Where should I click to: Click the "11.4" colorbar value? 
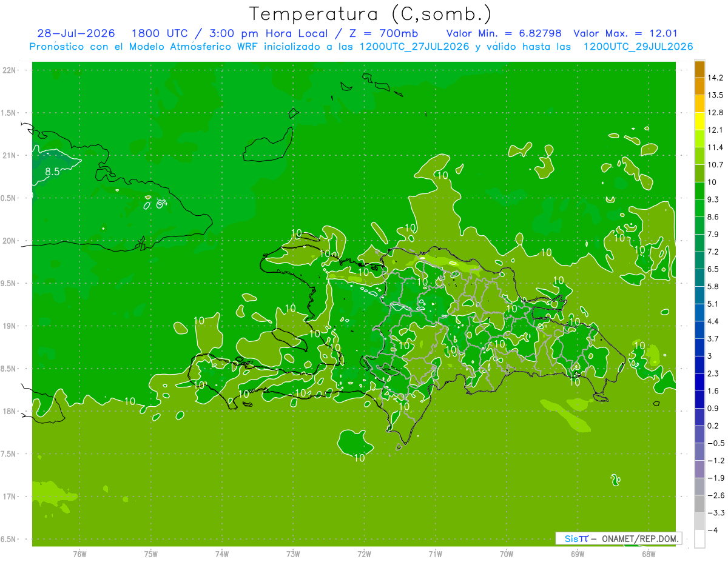coord(715,147)
